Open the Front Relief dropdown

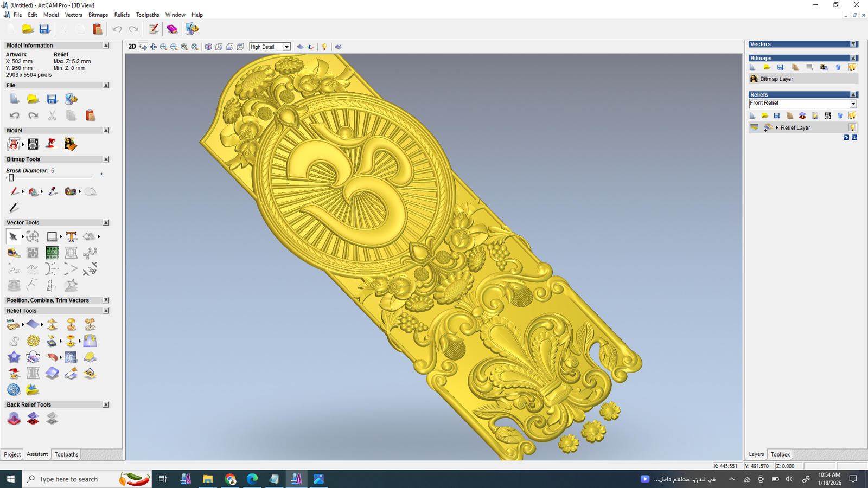[x=853, y=104]
